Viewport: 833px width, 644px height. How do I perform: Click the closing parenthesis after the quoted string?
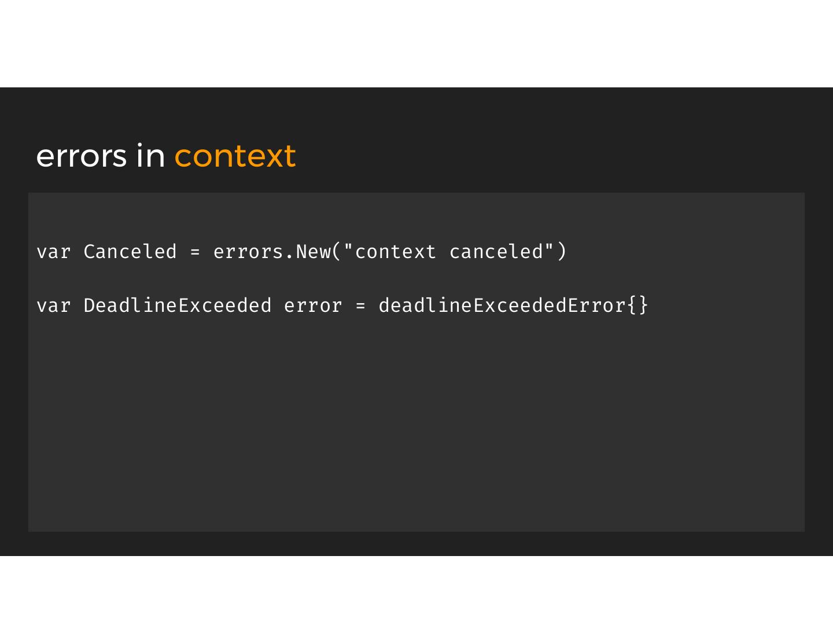point(561,251)
